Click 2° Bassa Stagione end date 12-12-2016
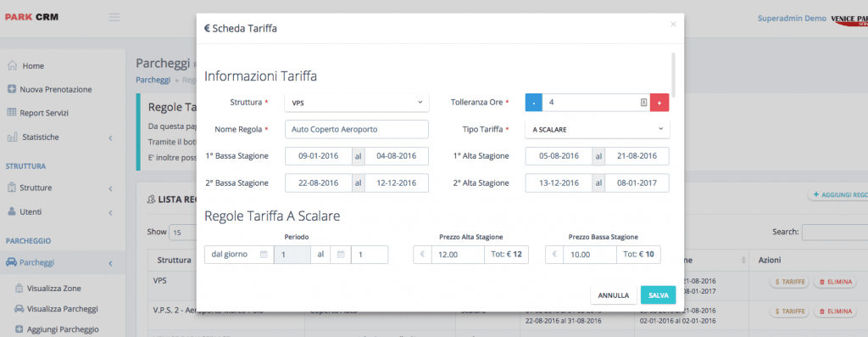 (397, 183)
